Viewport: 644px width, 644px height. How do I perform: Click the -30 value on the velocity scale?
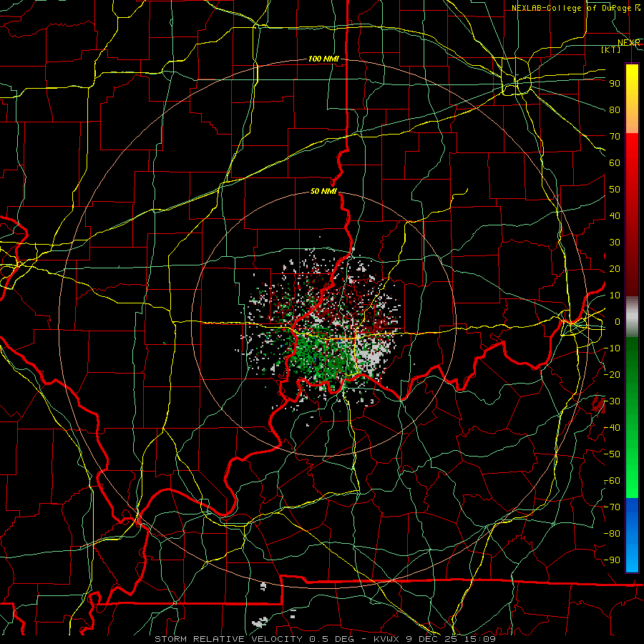(x=612, y=401)
